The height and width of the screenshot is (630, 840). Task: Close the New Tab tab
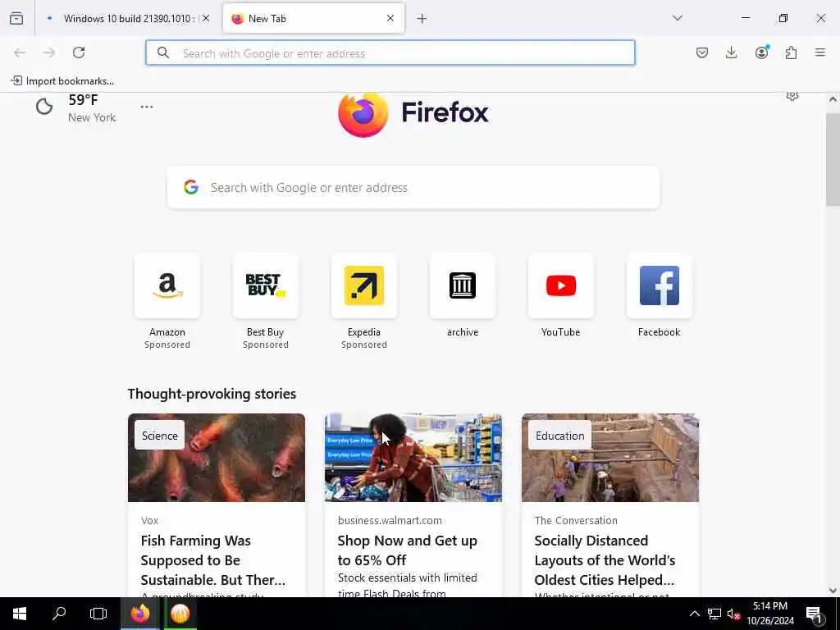pos(390,18)
